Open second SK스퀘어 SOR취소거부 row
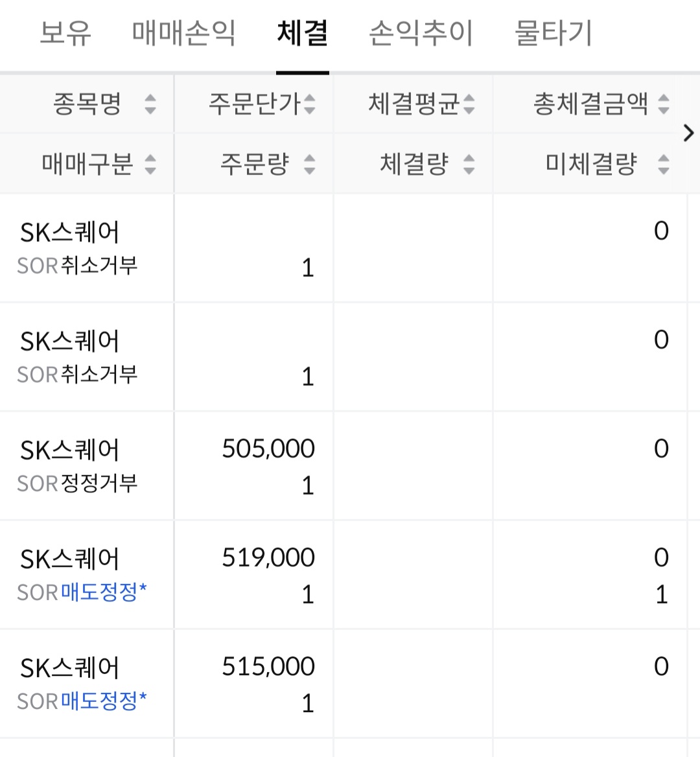The image size is (700, 757). tap(344, 356)
